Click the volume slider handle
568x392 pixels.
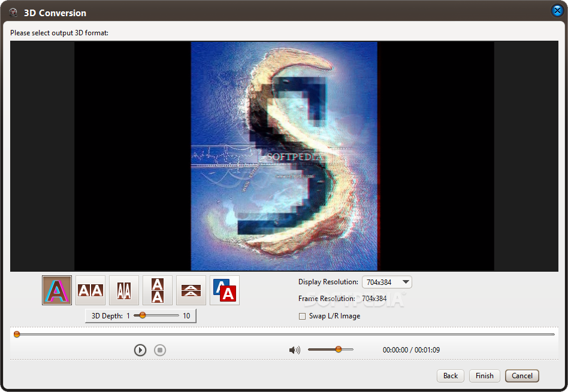[x=339, y=350]
